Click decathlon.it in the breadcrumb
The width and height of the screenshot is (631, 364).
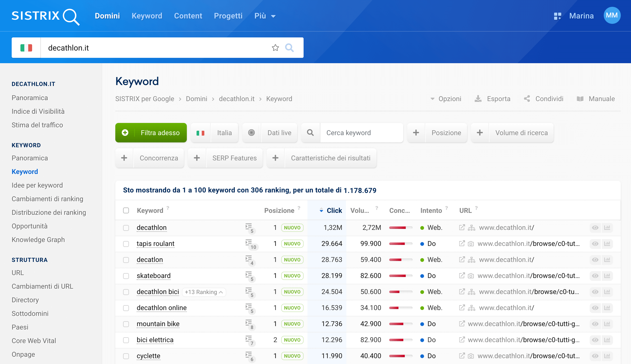tap(237, 99)
